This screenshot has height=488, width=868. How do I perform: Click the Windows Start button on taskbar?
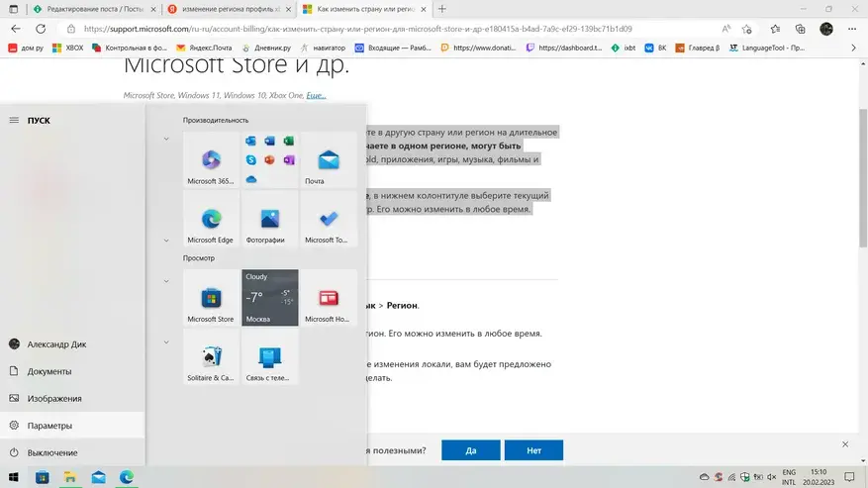pos(13,477)
